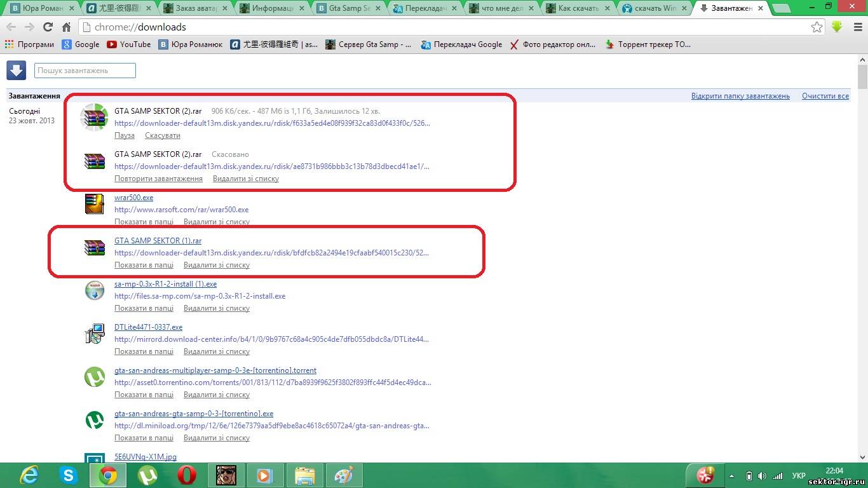Reload the page with the refresh button

[x=48, y=27]
